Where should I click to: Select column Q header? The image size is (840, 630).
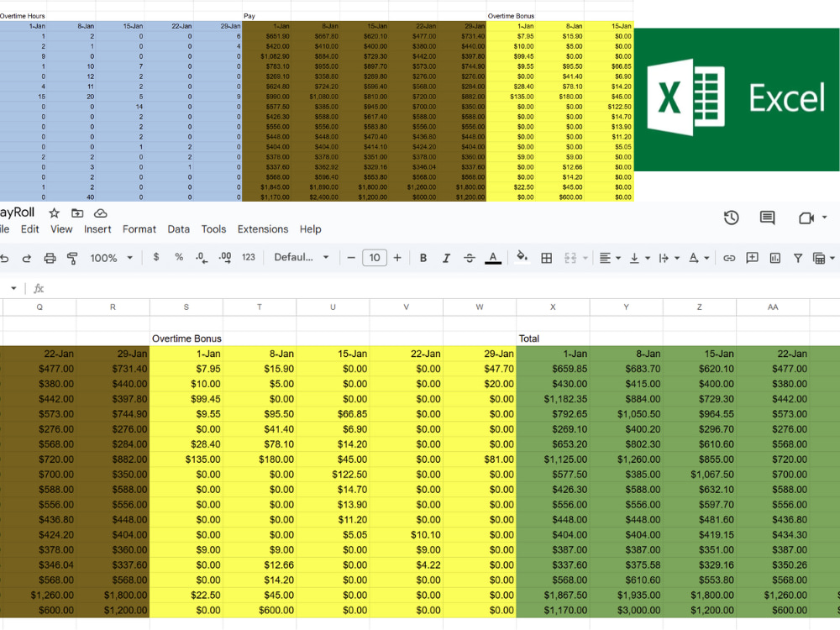click(39, 307)
